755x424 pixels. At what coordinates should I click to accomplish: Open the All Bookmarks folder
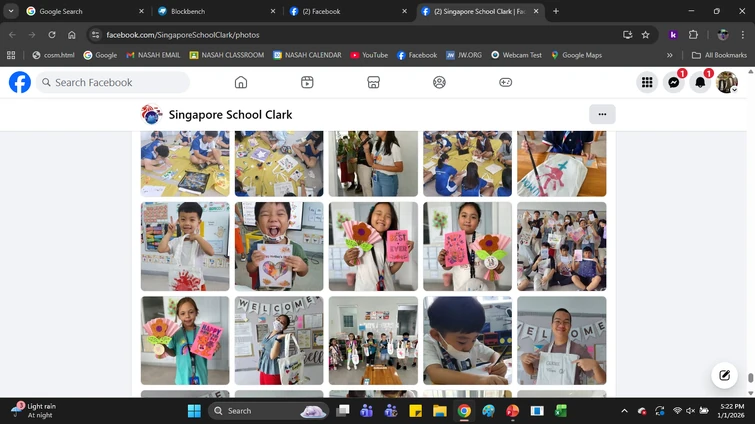pos(719,55)
